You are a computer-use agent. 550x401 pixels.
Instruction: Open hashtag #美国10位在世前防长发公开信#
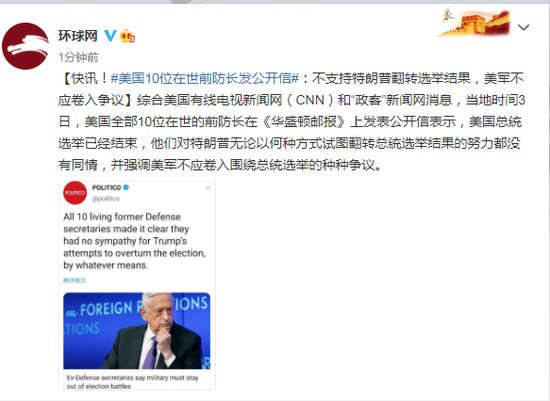point(204,78)
